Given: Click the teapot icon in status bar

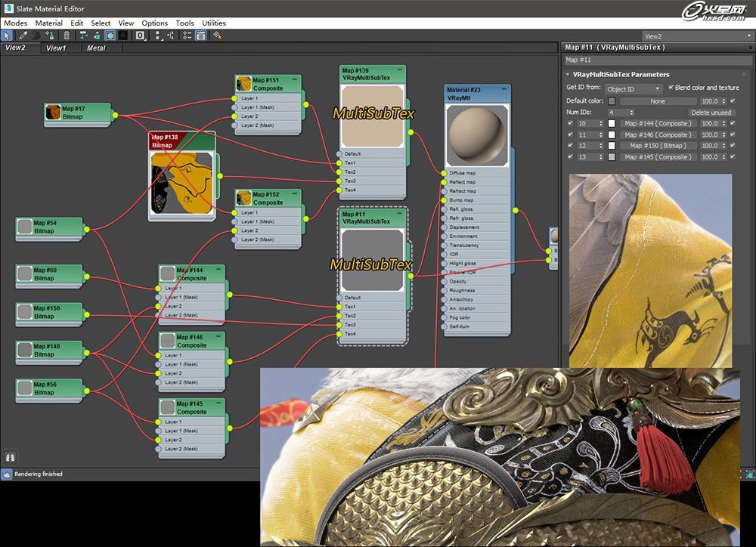Looking at the screenshot, I should click(7, 474).
